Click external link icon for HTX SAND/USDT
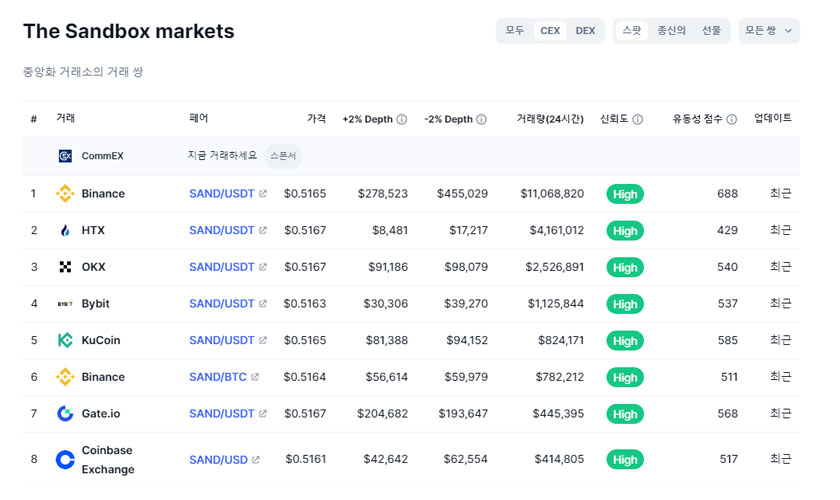Screen dimensions: 840x500 click(x=262, y=230)
